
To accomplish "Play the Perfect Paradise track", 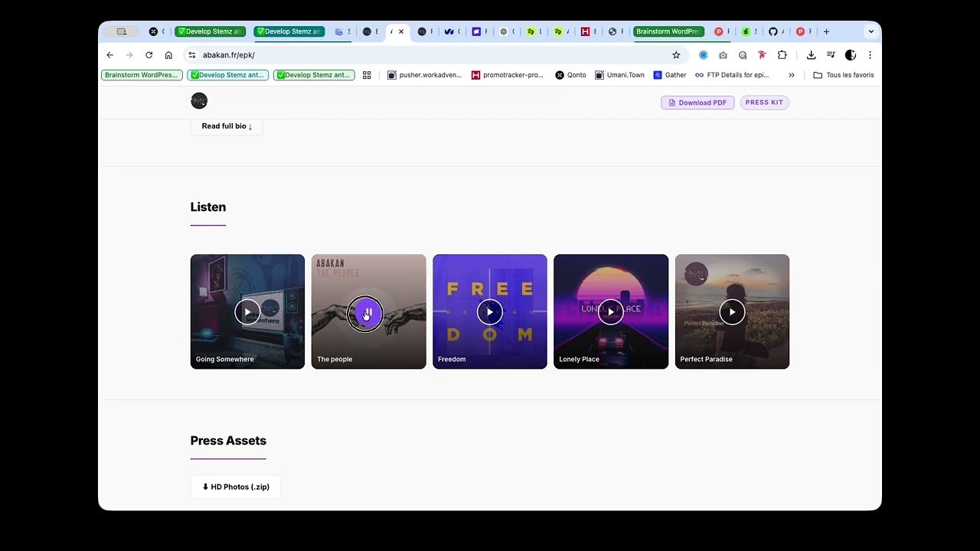I will (x=732, y=311).
